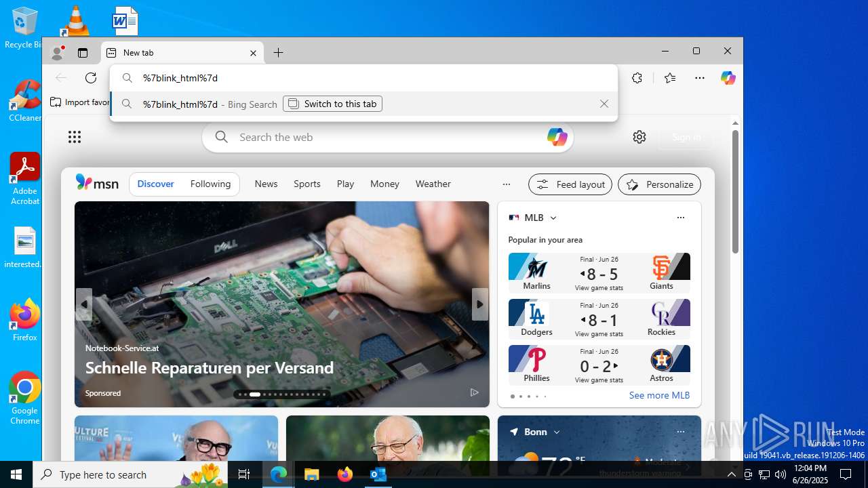
Task: Open Copilot icon in Edge toolbar
Action: pos(728,78)
